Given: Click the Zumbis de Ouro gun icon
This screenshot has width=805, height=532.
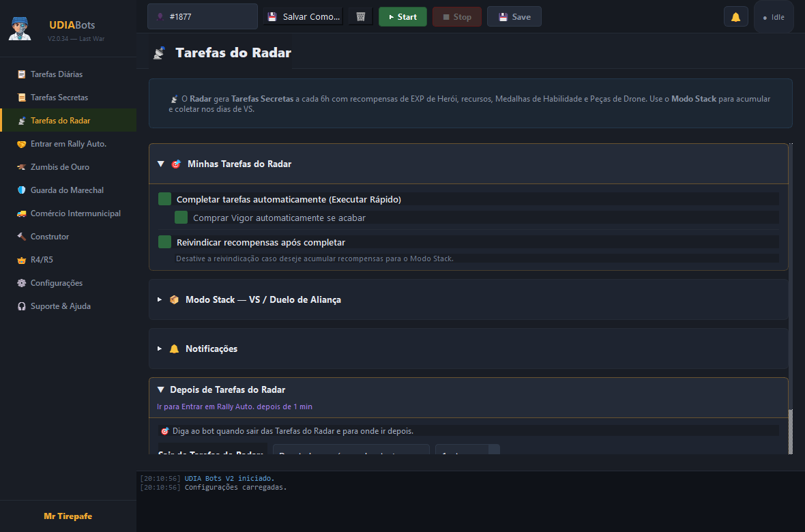Looking at the screenshot, I should [22, 167].
